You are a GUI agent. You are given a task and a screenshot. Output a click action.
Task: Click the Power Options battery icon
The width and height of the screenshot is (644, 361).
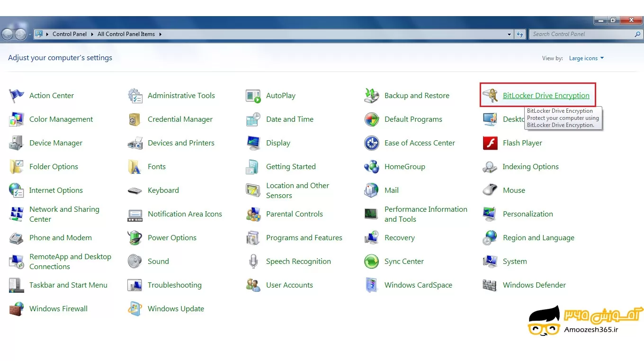point(135,238)
